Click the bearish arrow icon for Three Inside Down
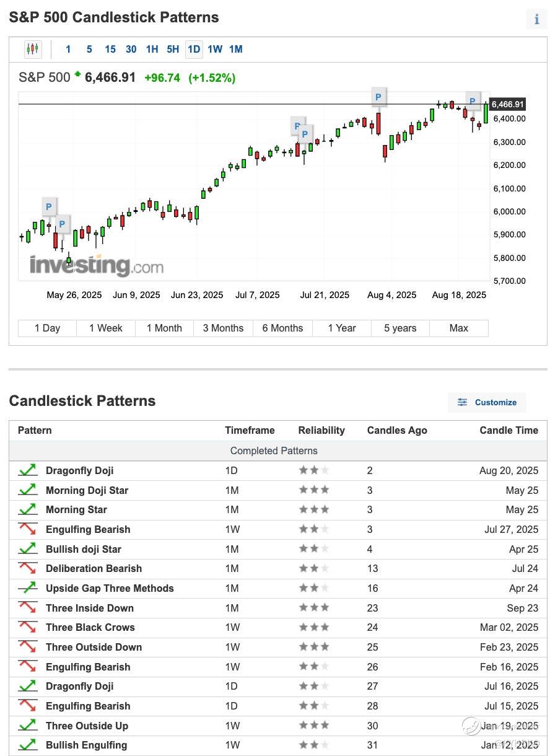 coord(27,608)
